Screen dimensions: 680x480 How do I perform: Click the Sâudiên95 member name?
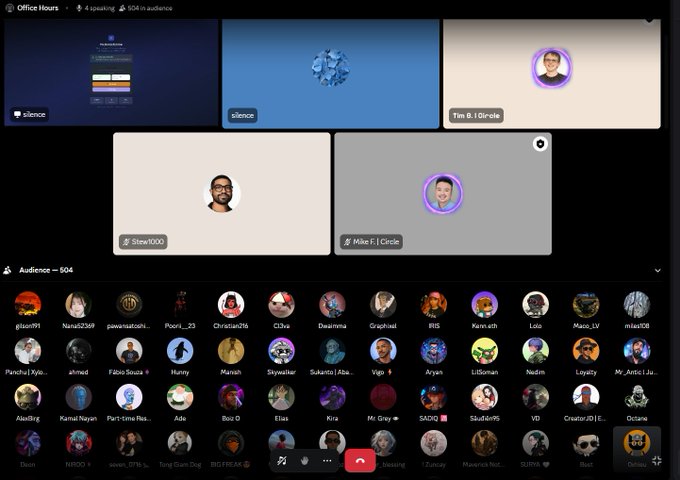point(484,418)
